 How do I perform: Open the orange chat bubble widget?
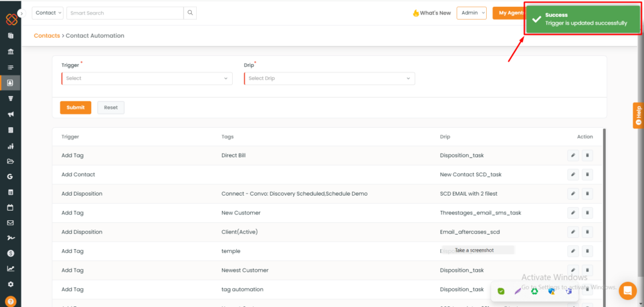tap(627, 291)
